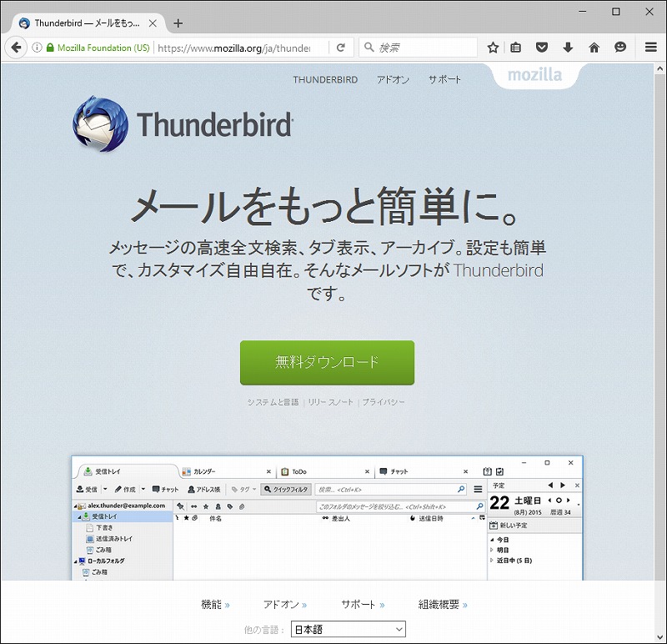Open the site information icon

coord(37,48)
